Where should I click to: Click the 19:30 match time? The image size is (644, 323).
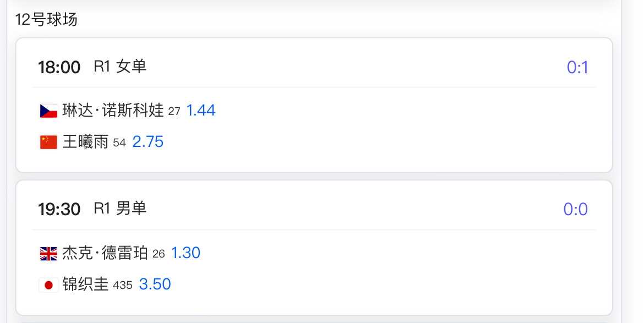[59, 209]
